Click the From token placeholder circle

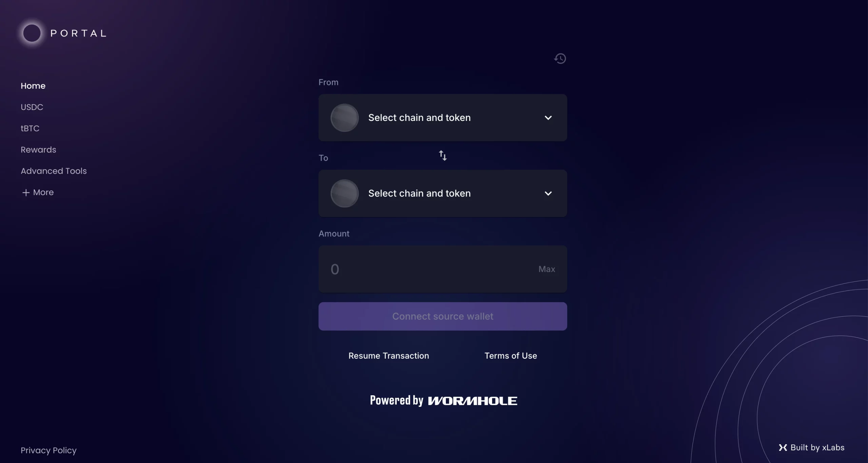click(344, 118)
